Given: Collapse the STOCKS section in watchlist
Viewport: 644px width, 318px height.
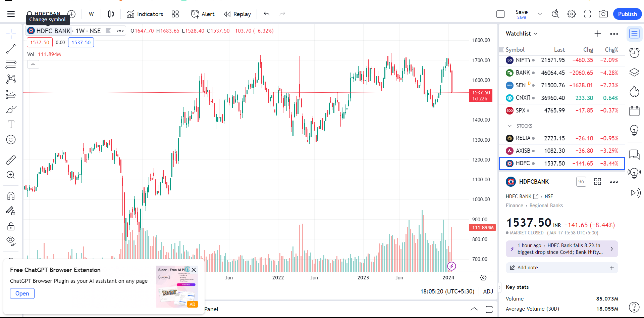Looking at the screenshot, I should point(510,126).
